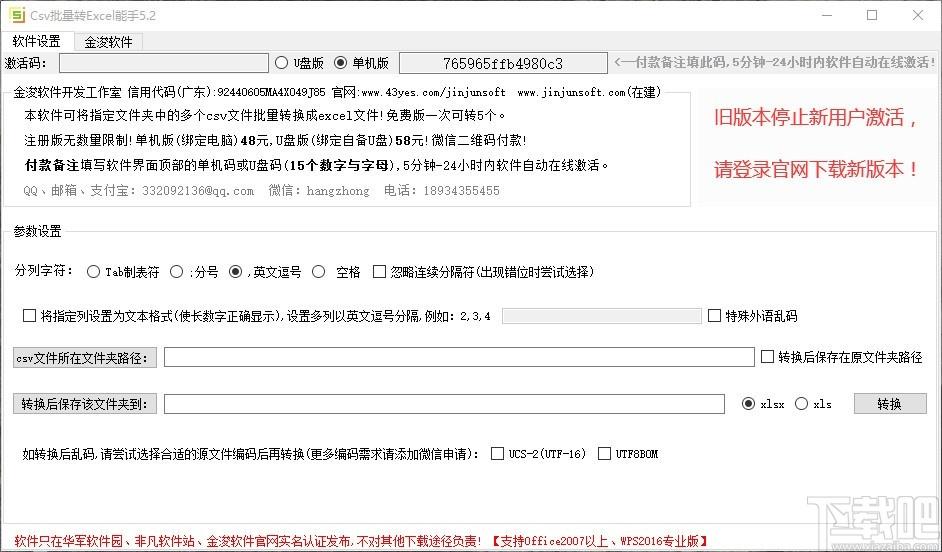942x552 pixels.
Task: Choose ,英文逗号 as delimiter
Action: pyautogui.click(x=236, y=272)
